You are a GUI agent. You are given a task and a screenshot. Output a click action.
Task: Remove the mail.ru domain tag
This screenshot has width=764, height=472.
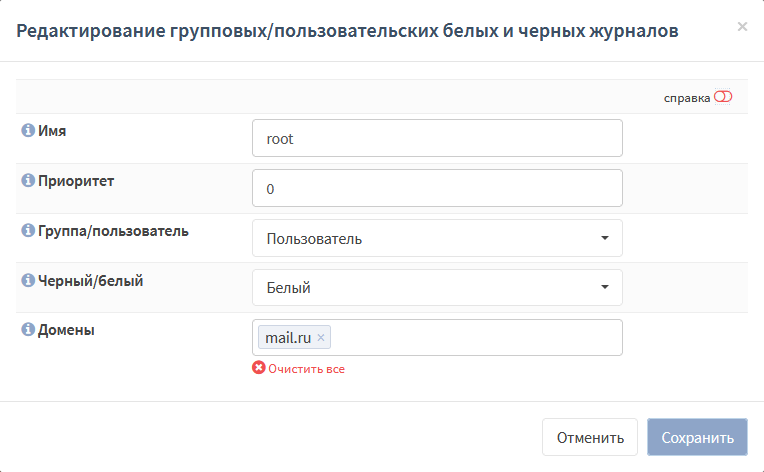pyautogui.click(x=321, y=337)
